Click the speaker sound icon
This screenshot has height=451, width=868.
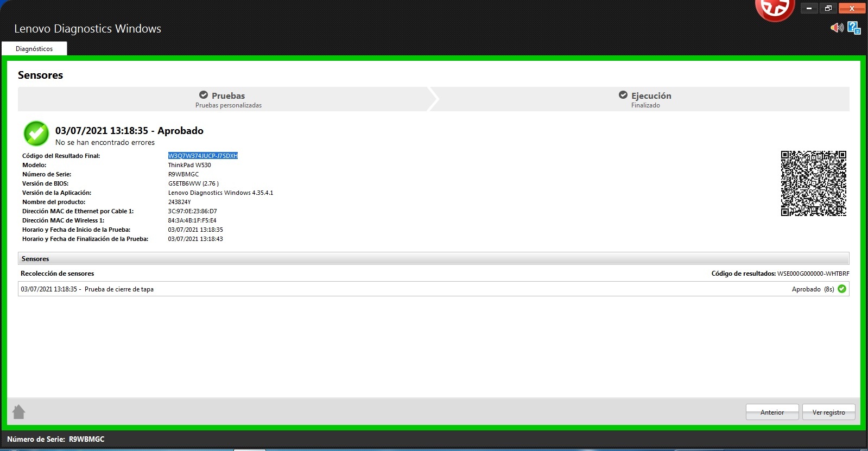(x=837, y=27)
